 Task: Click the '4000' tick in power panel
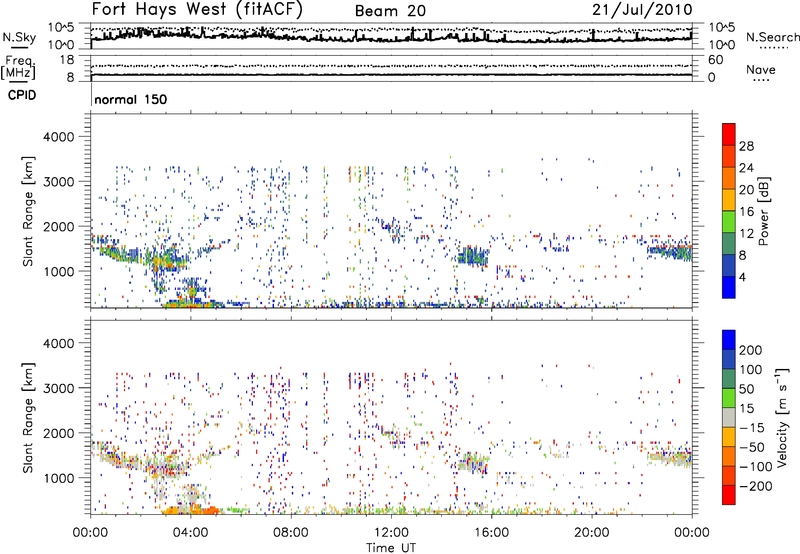[x=59, y=137]
